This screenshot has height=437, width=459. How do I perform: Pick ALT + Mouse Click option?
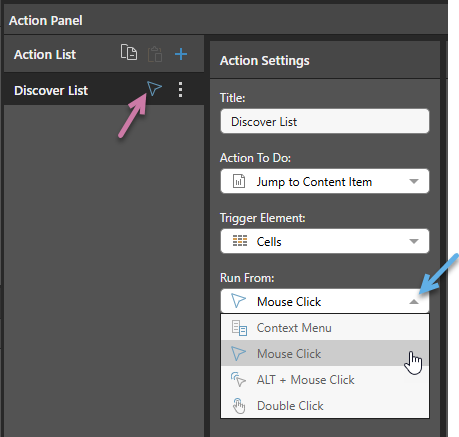pos(325,379)
